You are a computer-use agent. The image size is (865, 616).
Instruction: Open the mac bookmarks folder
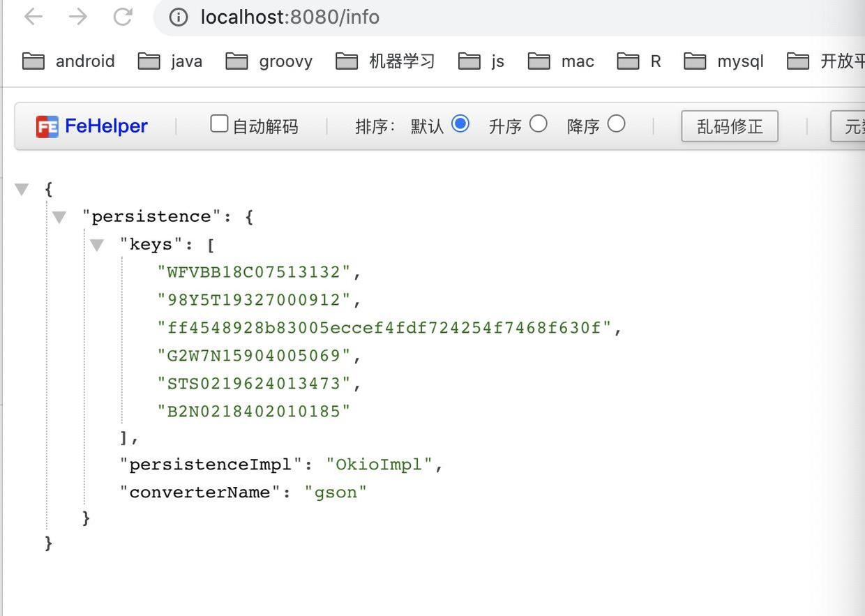click(x=561, y=61)
